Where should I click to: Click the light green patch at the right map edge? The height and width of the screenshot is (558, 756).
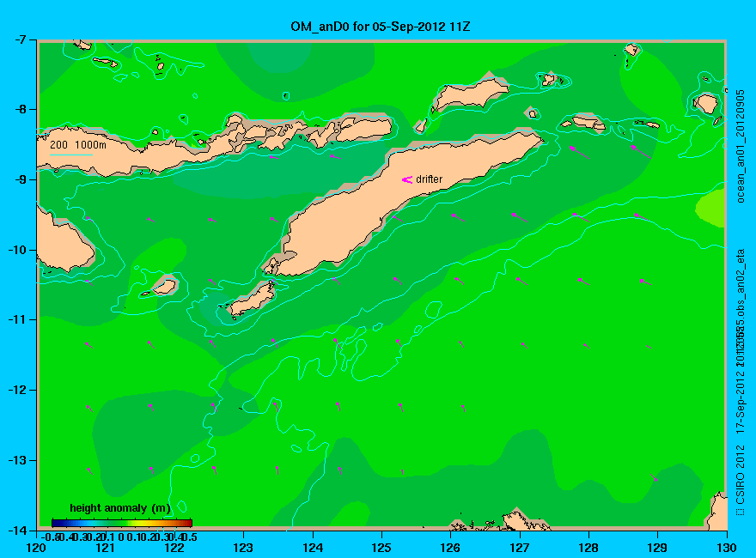tap(711, 208)
